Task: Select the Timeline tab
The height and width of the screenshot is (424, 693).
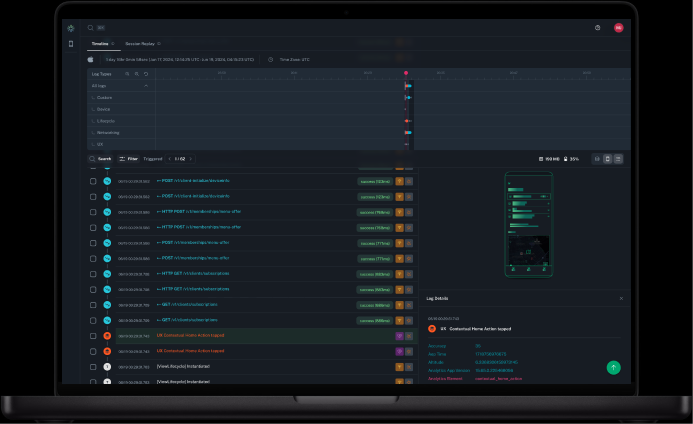Action: [x=100, y=44]
